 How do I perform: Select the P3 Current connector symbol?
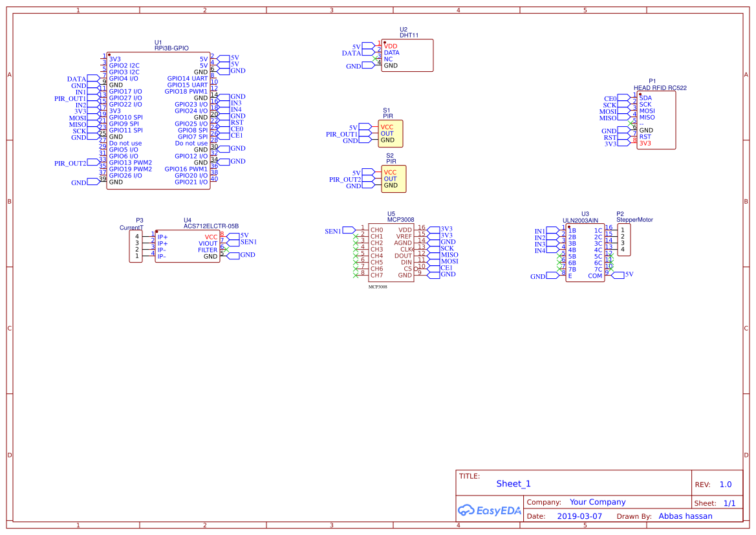pos(136,246)
